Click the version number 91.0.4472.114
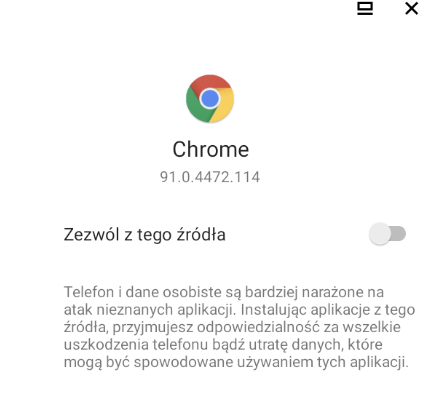The image size is (424, 406). point(210,177)
